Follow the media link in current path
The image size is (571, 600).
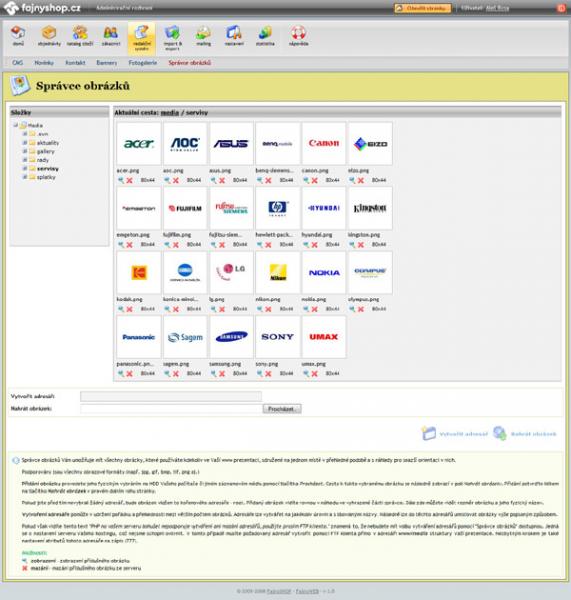170,112
